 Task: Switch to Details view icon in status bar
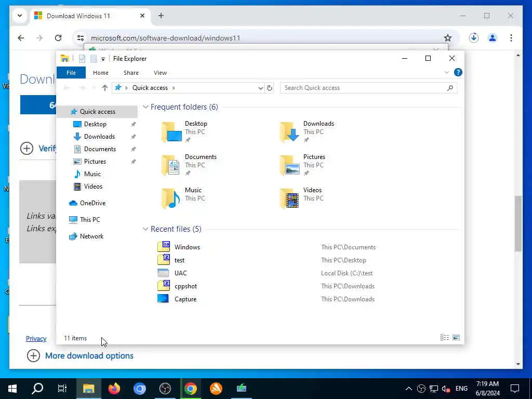[445, 338]
